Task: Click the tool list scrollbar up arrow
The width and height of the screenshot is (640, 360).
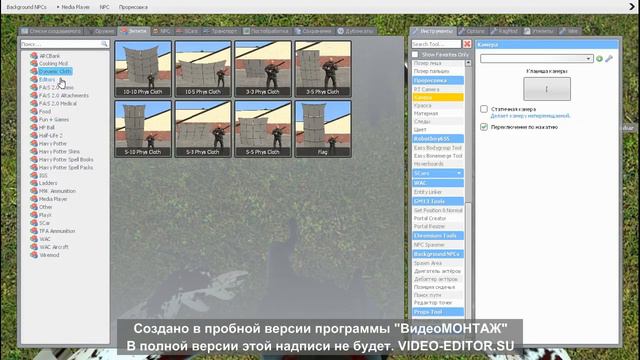Action: pos(468,63)
